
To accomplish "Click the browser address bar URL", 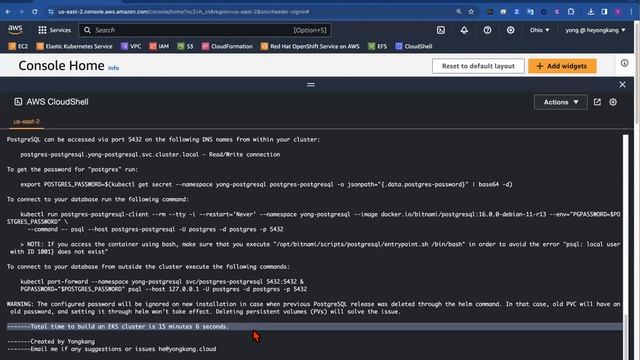I will [x=183, y=12].
